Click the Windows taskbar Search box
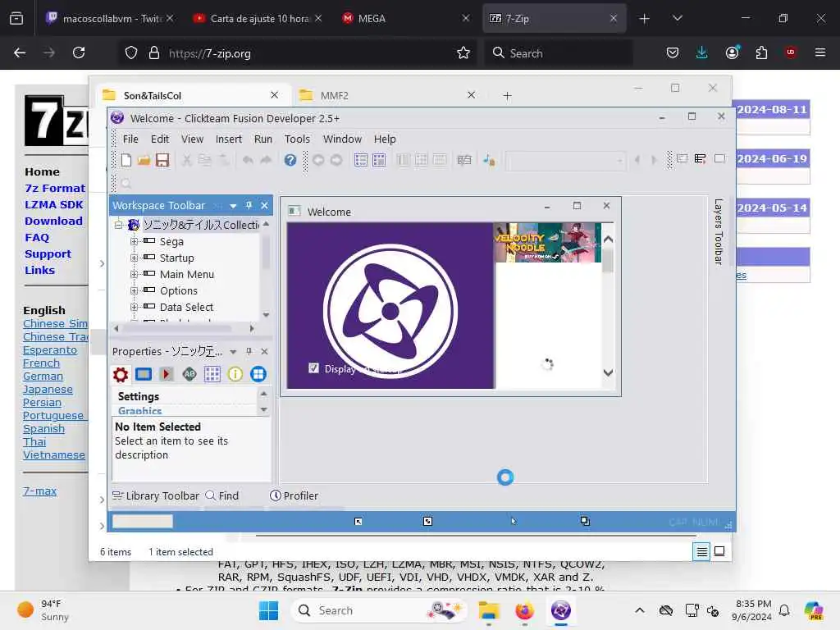The image size is (840, 630). pyautogui.click(x=379, y=610)
